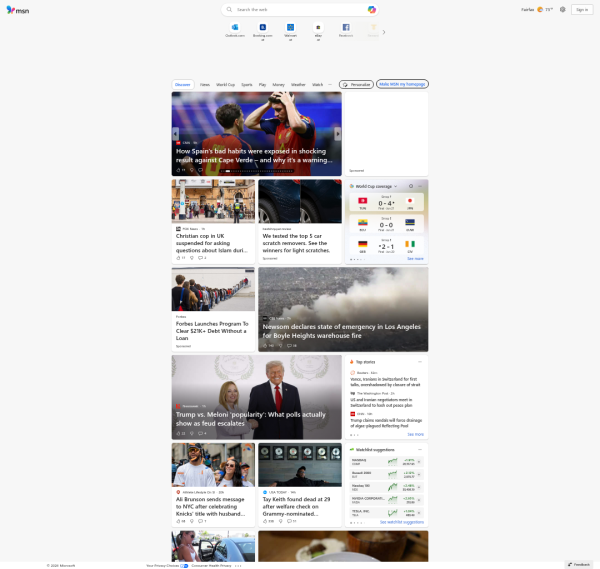
Task: Go to previous carousel story
Action: (176, 134)
